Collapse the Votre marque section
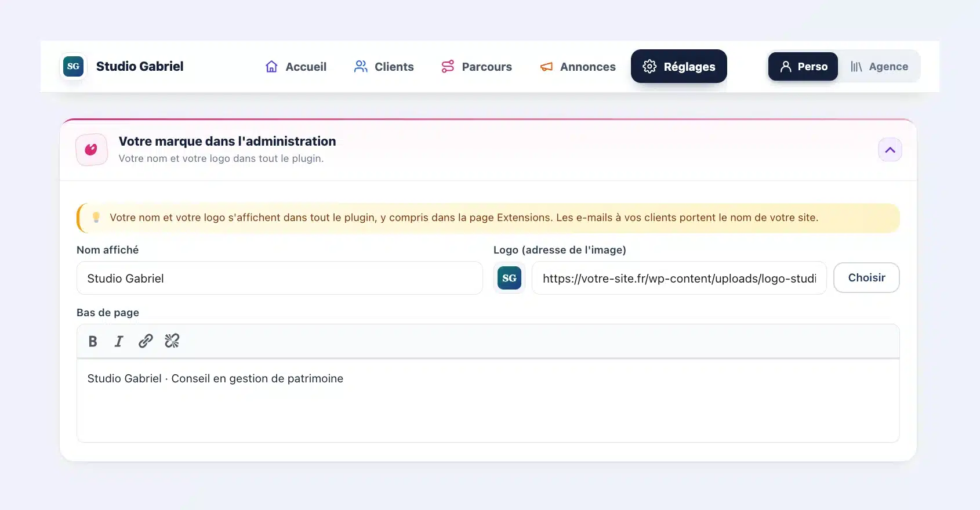The image size is (980, 510). (x=890, y=150)
